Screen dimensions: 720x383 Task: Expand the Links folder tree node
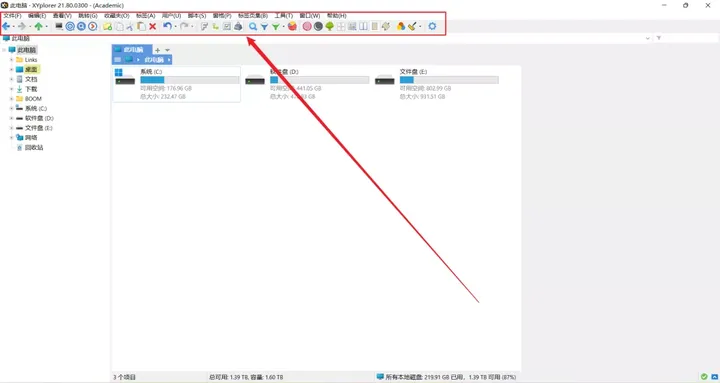pyautogui.click(x=11, y=60)
